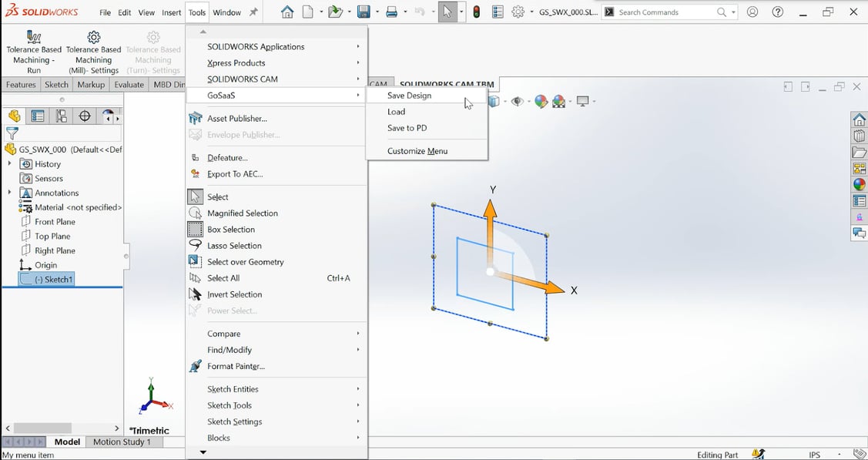This screenshot has height=460, width=868.
Task: Expand the Annotations tree node
Action: point(9,193)
